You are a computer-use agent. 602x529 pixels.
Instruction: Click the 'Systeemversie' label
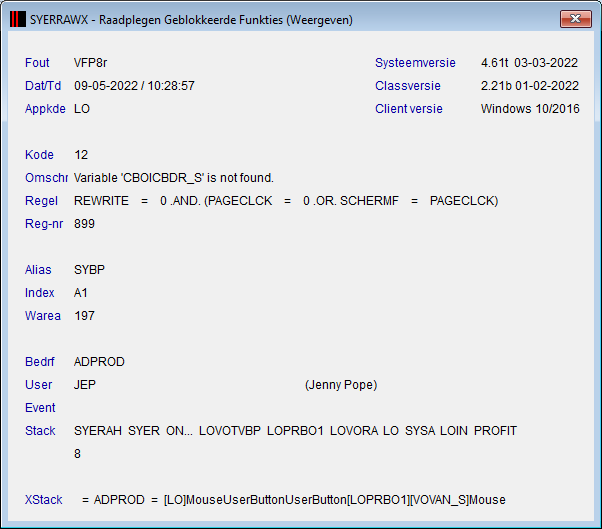415,63
